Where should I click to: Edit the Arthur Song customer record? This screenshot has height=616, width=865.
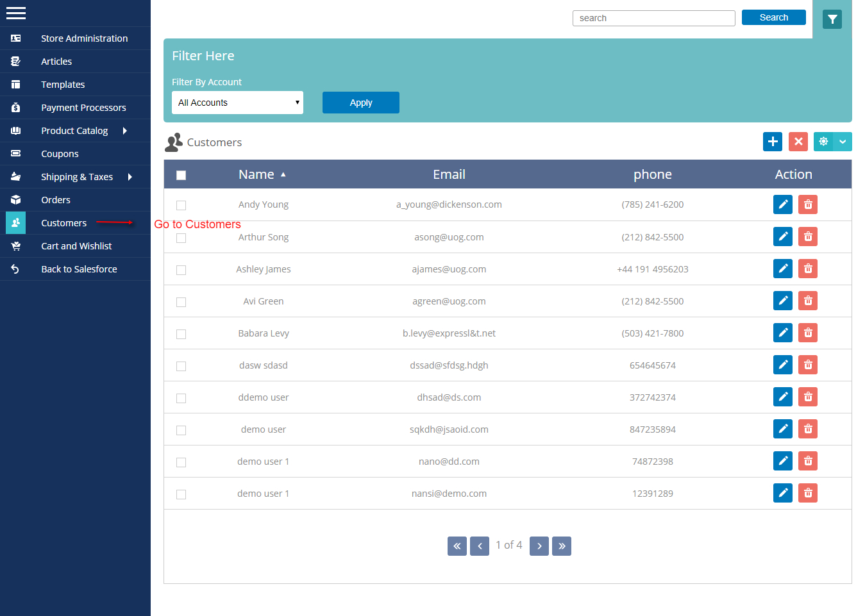coord(783,237)
